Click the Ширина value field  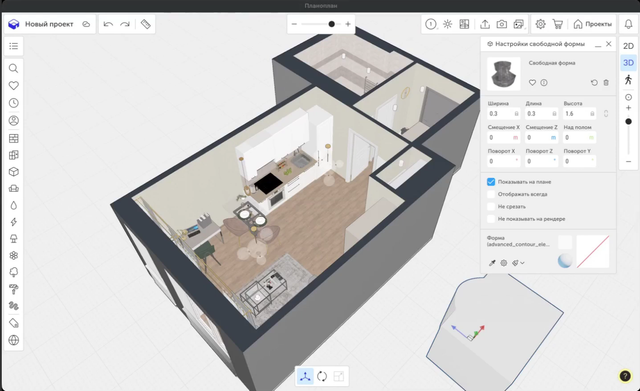(504, 113)
